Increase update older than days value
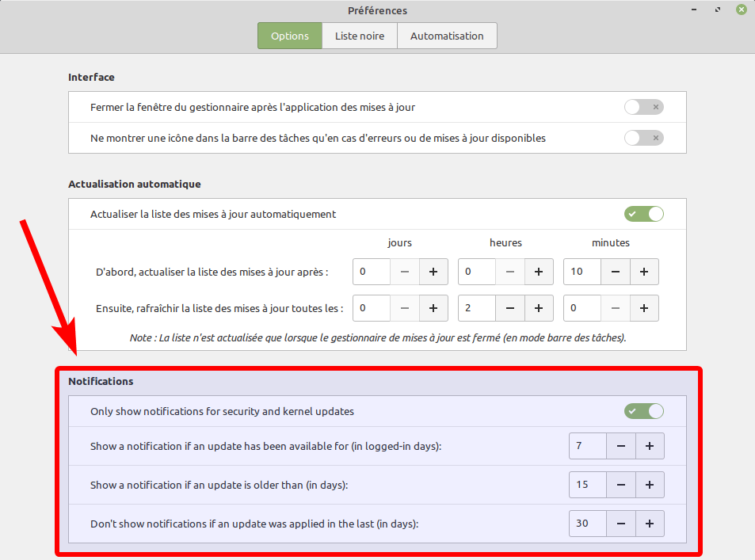 650,485
